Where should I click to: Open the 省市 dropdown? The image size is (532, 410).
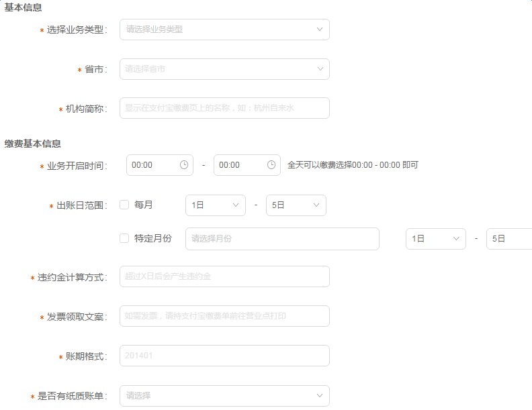pos(224,69)
